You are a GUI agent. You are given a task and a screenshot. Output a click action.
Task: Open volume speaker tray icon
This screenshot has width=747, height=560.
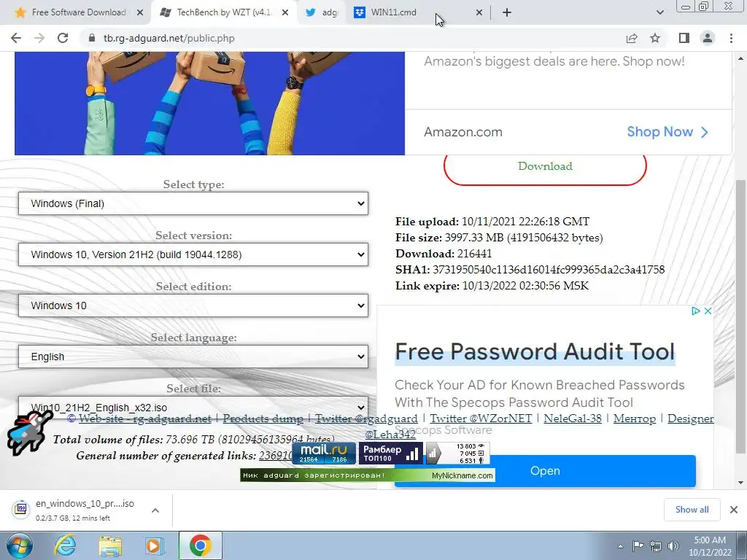tap(673, 546)
